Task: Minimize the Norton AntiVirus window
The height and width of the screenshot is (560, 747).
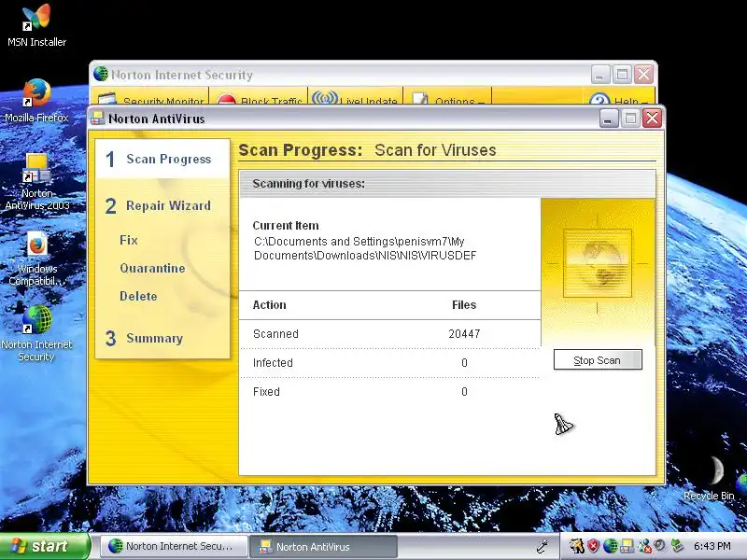Action: [609, 119]
